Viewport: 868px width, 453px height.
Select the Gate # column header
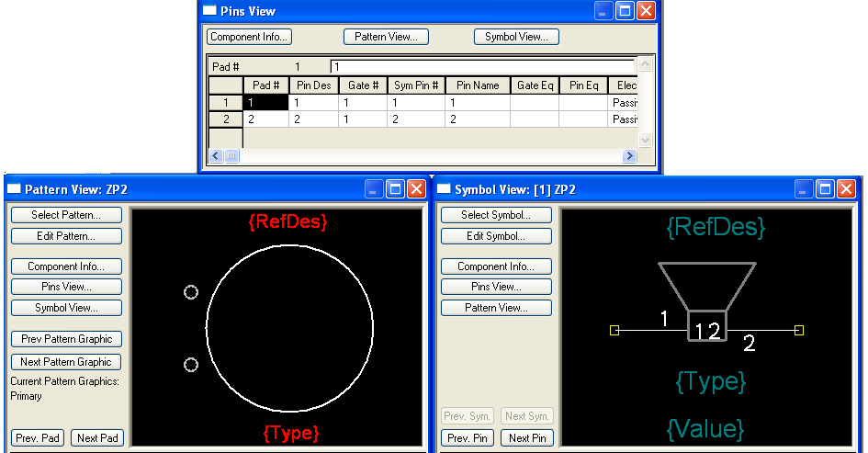[x=363, y=85]
